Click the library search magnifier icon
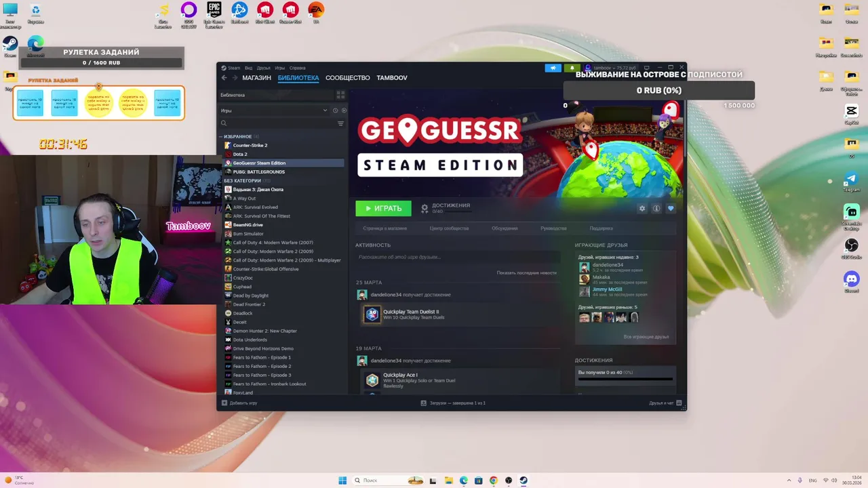868x488 pixels. tap(224, 123)
